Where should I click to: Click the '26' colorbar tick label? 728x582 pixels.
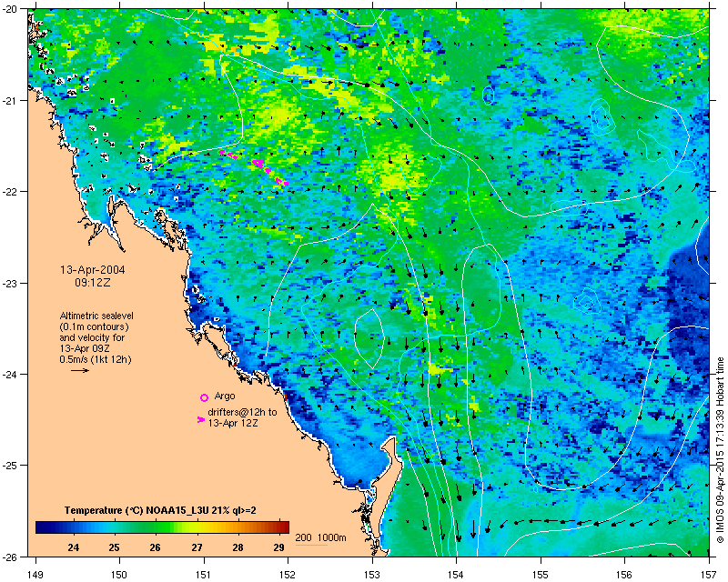tap(155, 547)
